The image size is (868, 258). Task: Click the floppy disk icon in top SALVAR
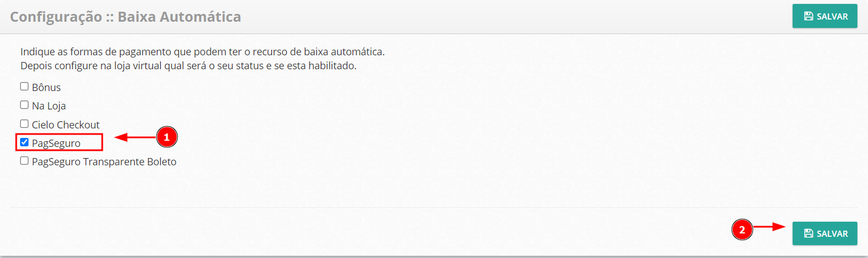[x=808, y=16]
